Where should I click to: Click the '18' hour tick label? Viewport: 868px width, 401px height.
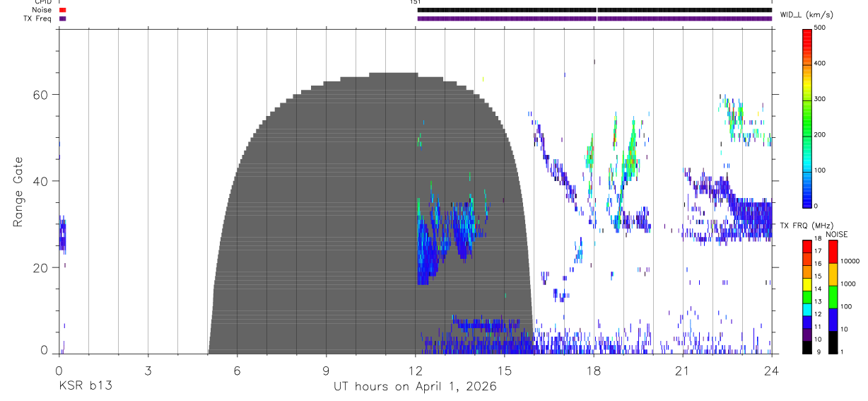(x=594, y=370)
